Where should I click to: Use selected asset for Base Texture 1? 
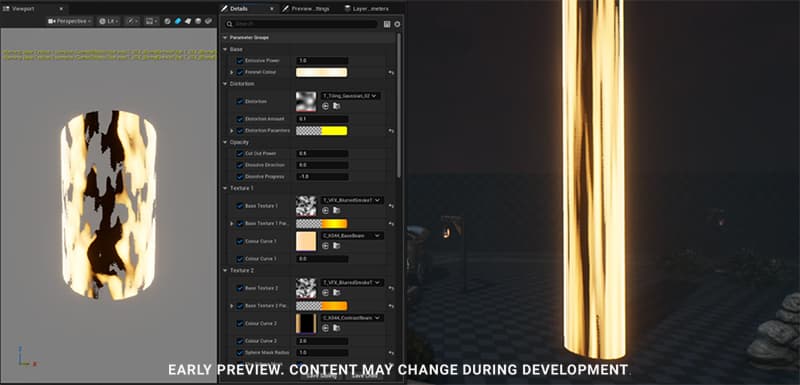click(326, 210)
